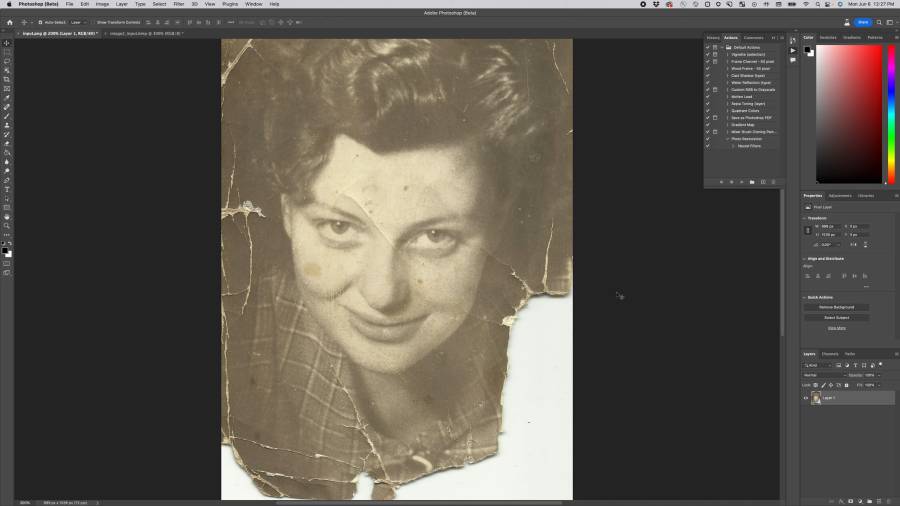Open the Filter menu
This screenshot has height=506, width=900.
[178, 4]
